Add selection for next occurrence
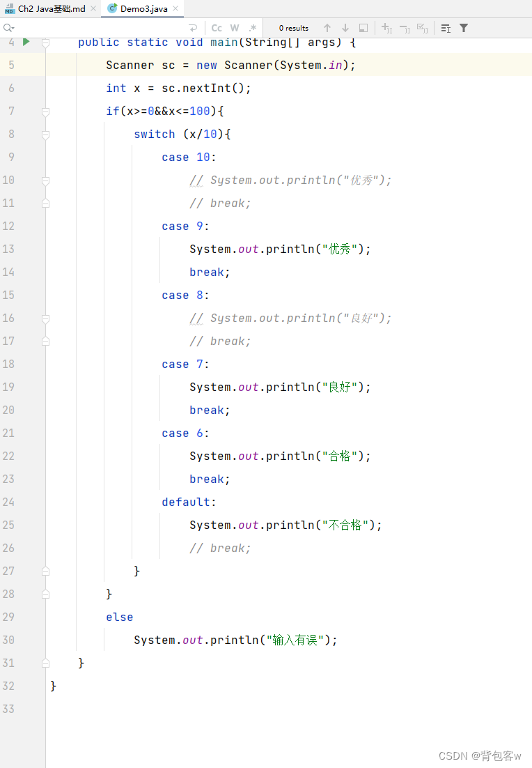 point(386,28)
